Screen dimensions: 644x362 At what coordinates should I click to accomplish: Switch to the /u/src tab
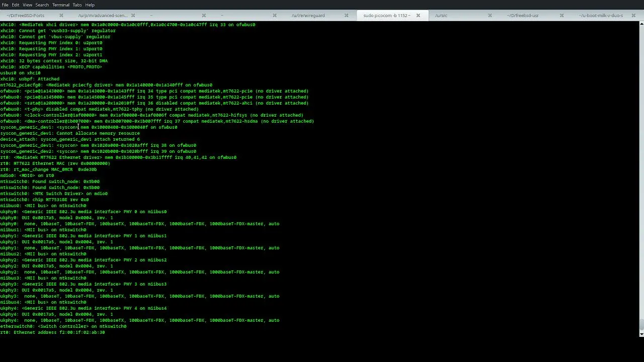(441, 16)
